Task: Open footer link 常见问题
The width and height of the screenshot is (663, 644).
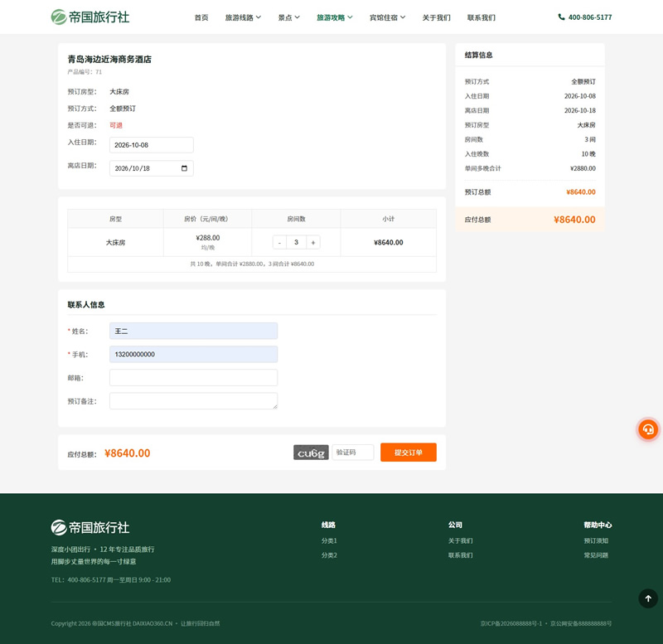Action: 596,555
